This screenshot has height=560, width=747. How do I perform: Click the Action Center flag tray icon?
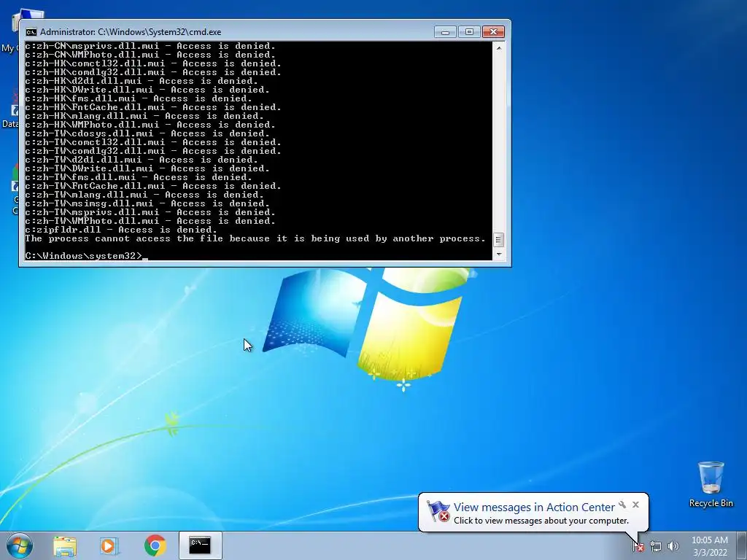[x=638, y=547]
